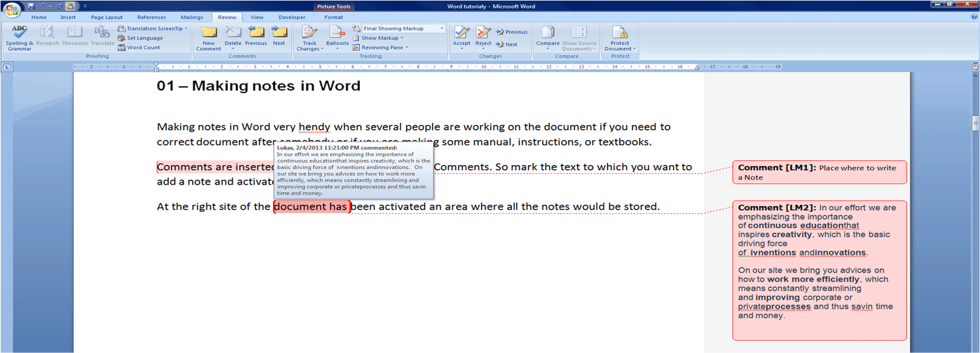Switch to the View tab

[257, 17]
